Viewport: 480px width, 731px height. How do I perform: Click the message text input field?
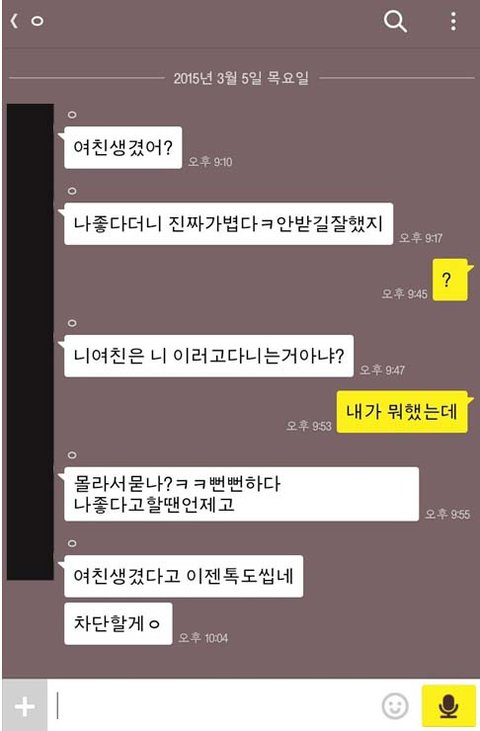click(x=214, y=705)
